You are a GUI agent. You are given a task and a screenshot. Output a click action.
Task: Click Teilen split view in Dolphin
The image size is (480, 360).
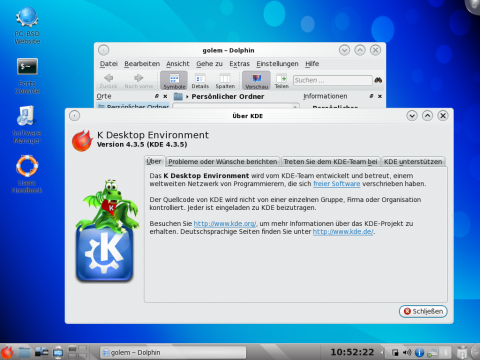[281, 81]
